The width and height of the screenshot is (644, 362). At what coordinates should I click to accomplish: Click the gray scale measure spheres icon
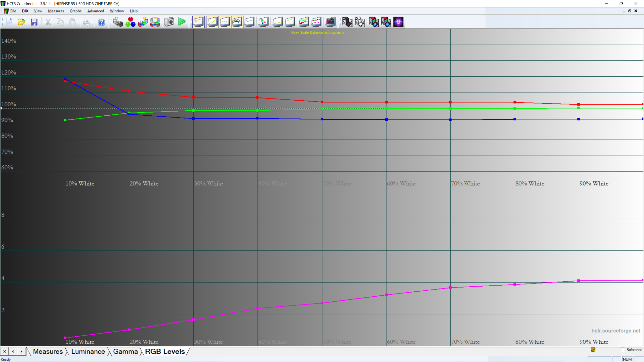118,22
